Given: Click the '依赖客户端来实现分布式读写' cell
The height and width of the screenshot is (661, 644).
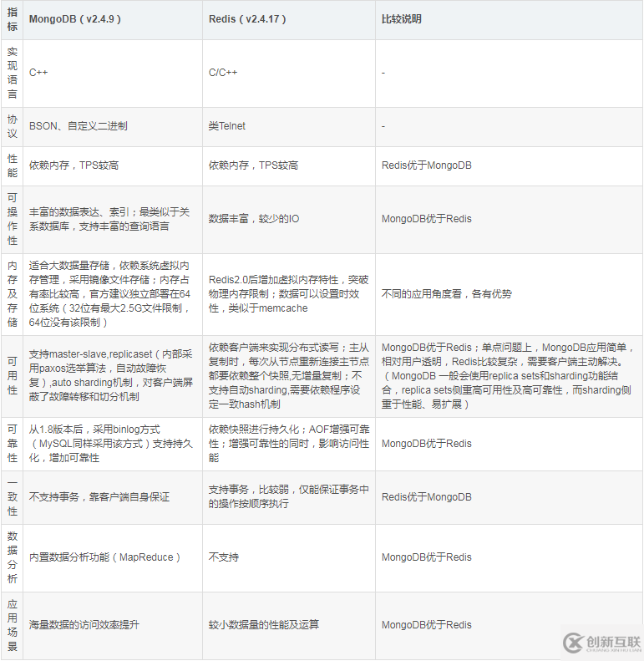Looking at the screenshot, I should pyautogui.click(x=289, y=376).
